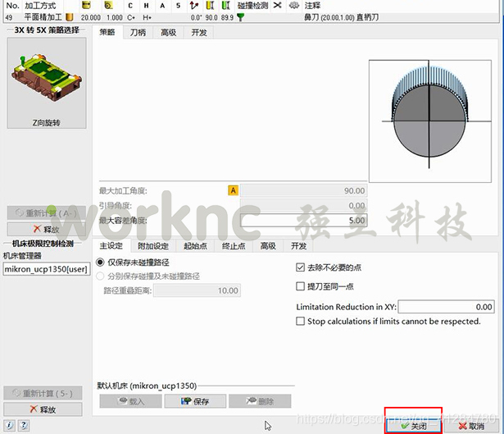Click the info icon at bottom left

click(x=9, y=425)
